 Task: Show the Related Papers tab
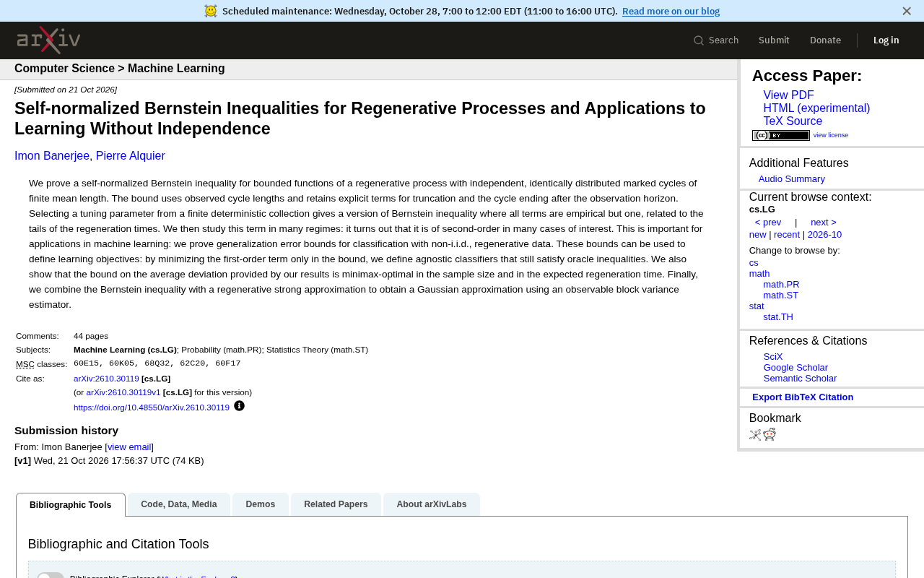coord(336,504)
